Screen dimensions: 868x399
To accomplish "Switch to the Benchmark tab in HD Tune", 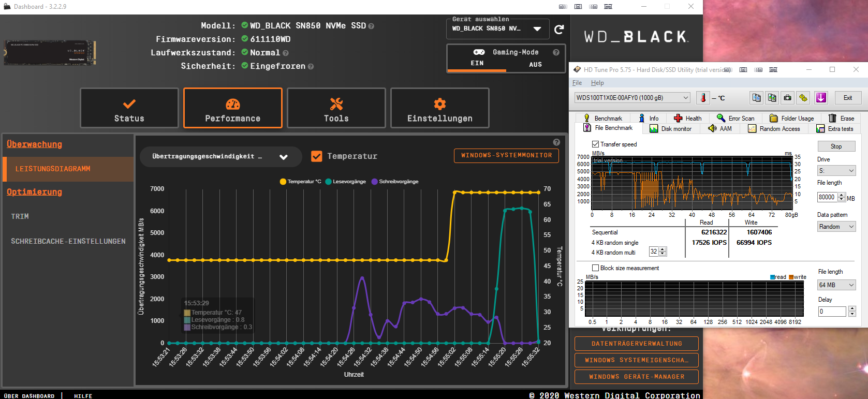I will point(602,118).
